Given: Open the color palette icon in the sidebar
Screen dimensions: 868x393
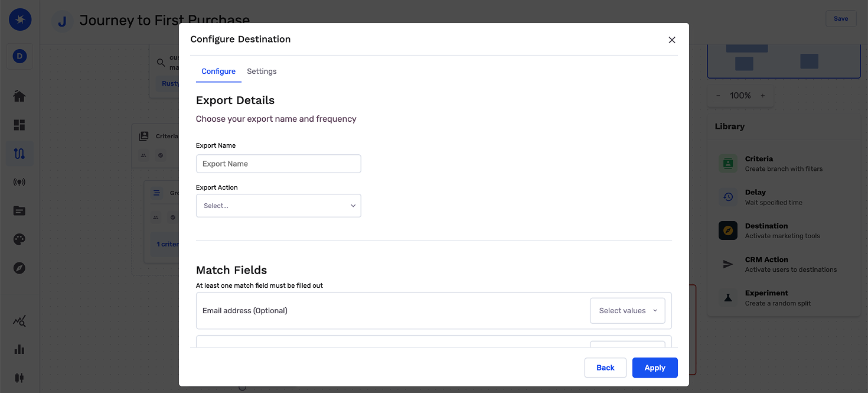Looking at the screenshot, I should 19,239.
